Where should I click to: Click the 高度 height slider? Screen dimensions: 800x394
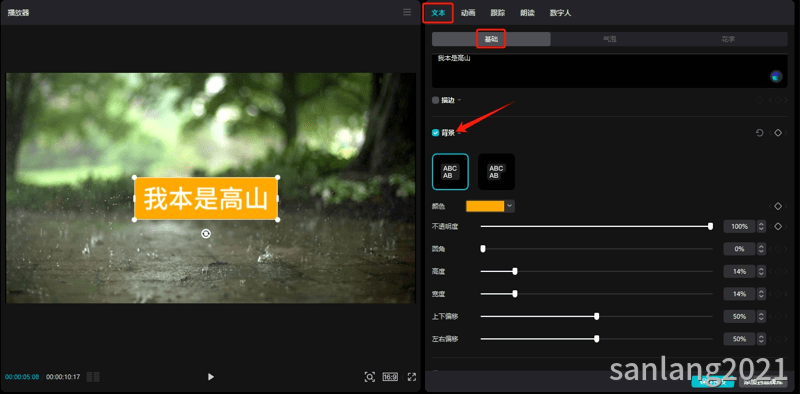coord(596,271)
